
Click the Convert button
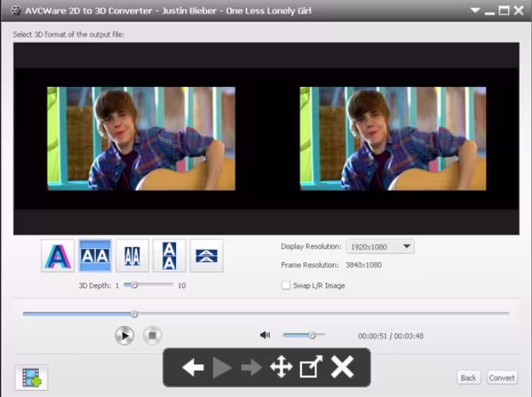pos(502,378)
